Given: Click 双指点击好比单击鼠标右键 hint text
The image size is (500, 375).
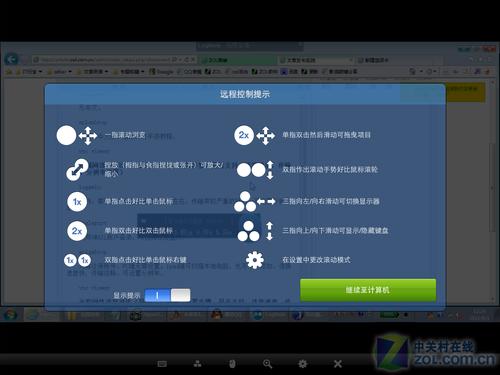Looking at the screenshot, I should 146,260.
